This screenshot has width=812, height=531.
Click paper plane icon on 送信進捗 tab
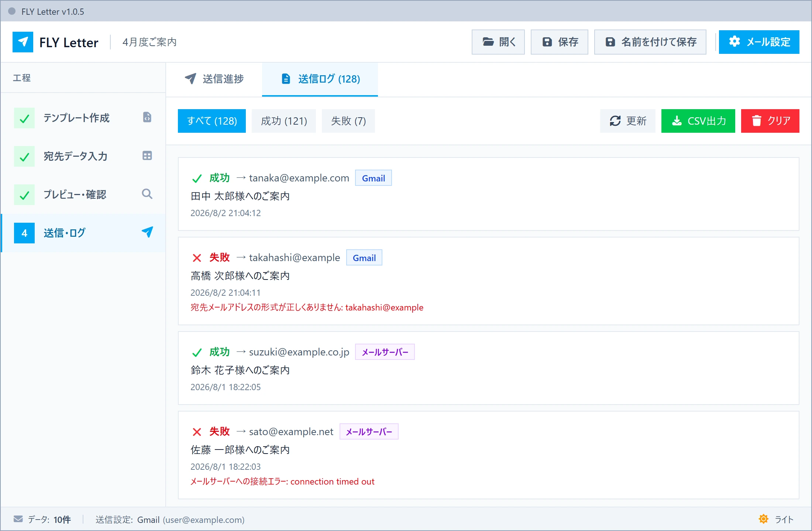(x=190, y=78)
